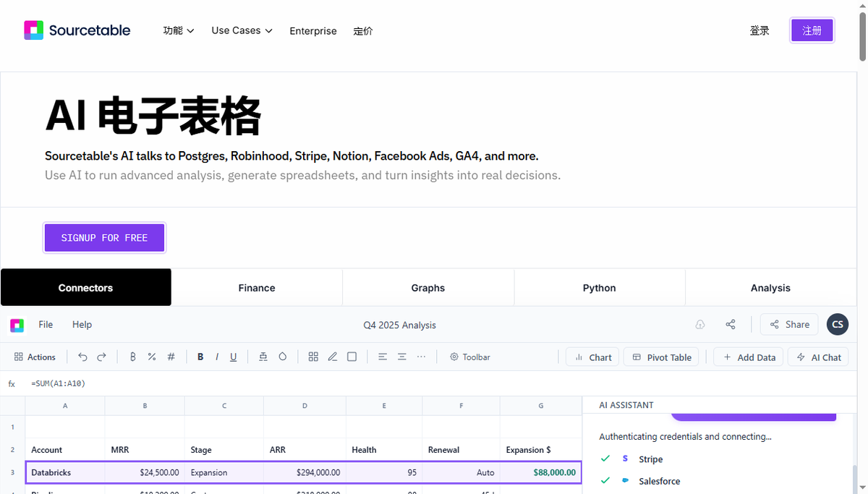This screenshot has width=868, height=494.
Task: Click the $24,500.00 cell
Action: [145, 472]
